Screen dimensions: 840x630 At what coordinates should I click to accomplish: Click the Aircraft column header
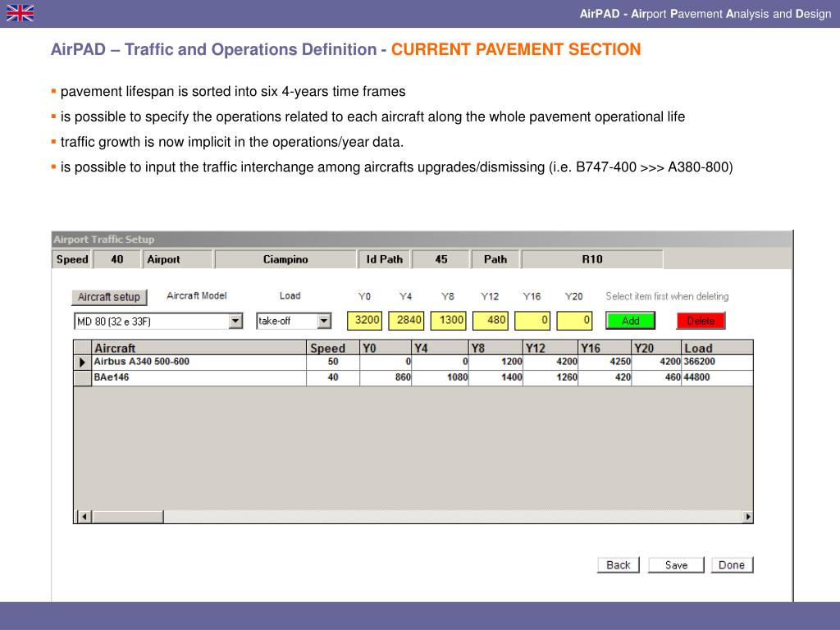(199, 348)
